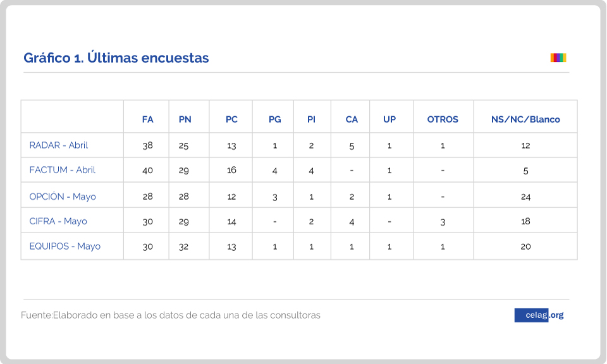
Task: Click the Fuente source text footer
Action: click(x=171, y=315)
